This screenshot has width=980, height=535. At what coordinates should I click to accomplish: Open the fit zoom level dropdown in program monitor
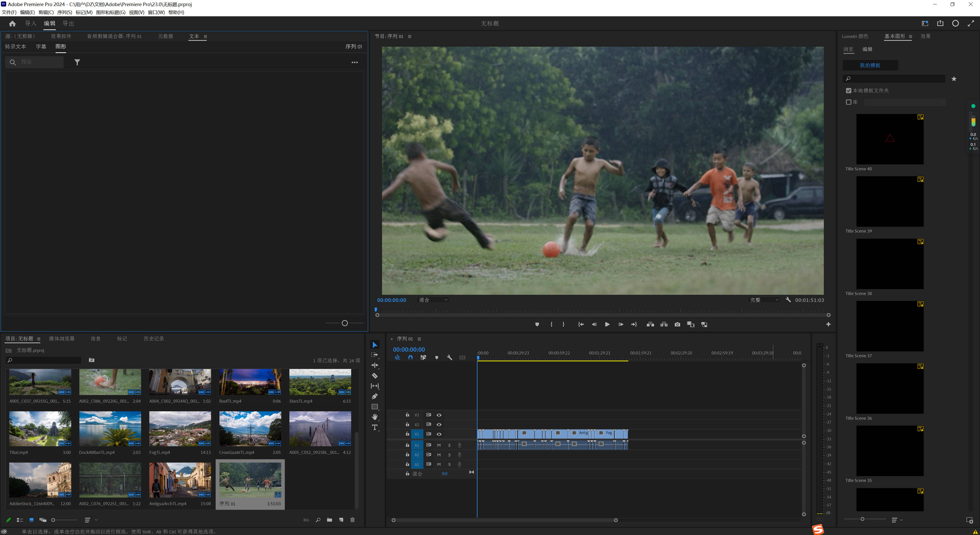coord(433,300)
